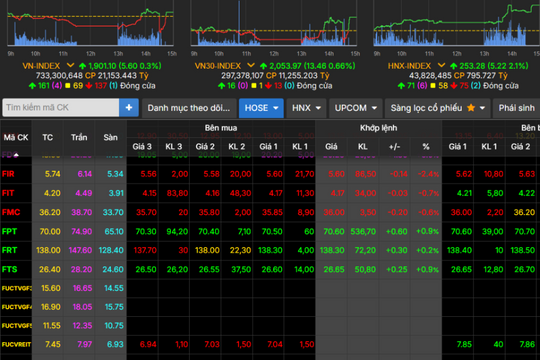The width and height of the screenshot is (540, 360).
Task: Click VN30-INDEX value 2,053.97
Action: point(284,66)
